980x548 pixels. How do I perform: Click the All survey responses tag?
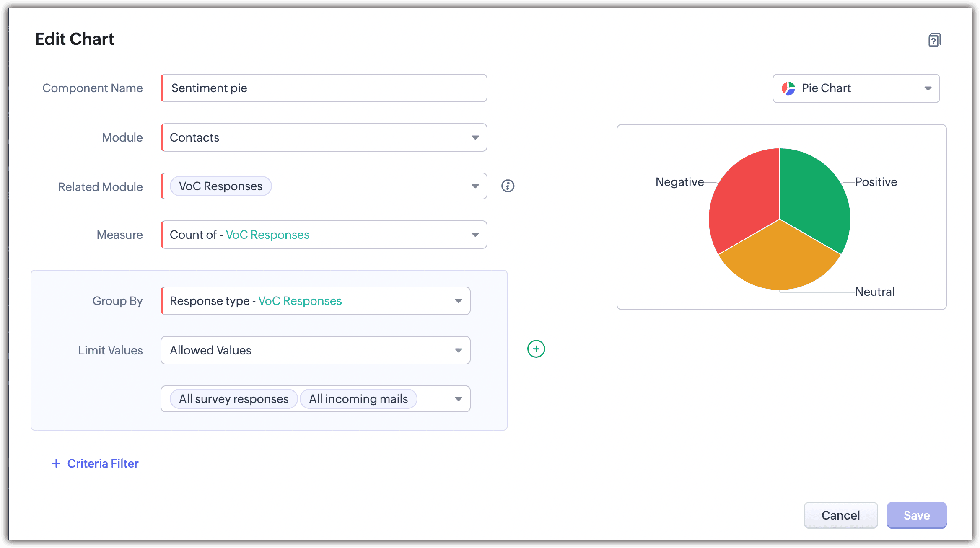pyautogui.click(x=233, y=399)
